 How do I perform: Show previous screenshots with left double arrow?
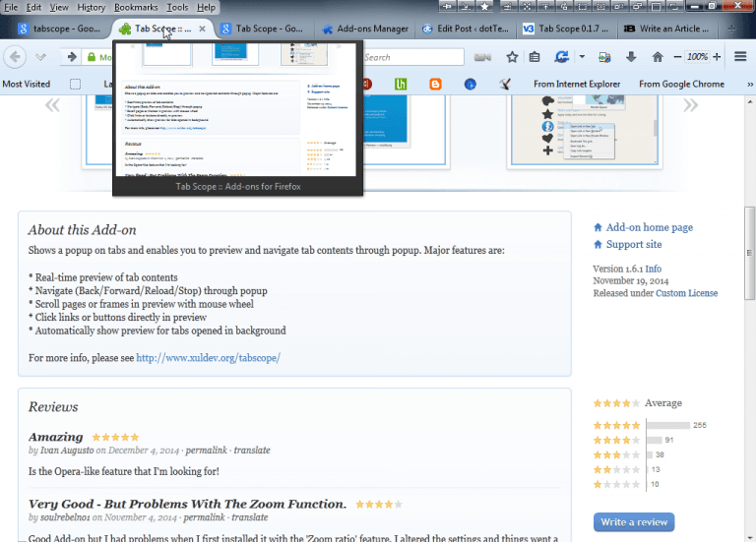[52, 105]
